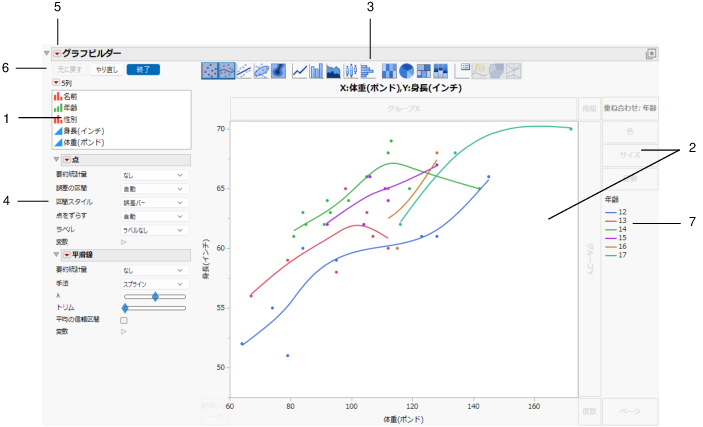Select the Smoother element icon
The width and height of the screenshot is (703, 427).
pyautogui.click(x=226, y=71)
